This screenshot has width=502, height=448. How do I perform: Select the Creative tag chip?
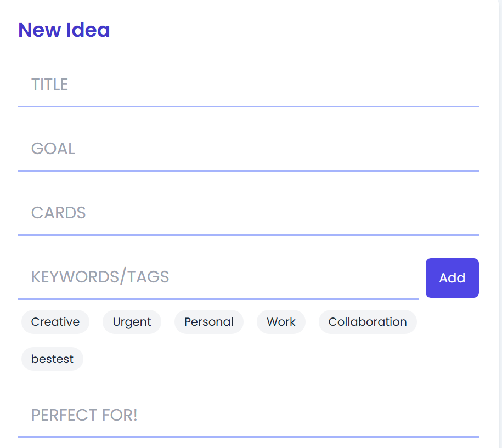[x=55, y=322]
